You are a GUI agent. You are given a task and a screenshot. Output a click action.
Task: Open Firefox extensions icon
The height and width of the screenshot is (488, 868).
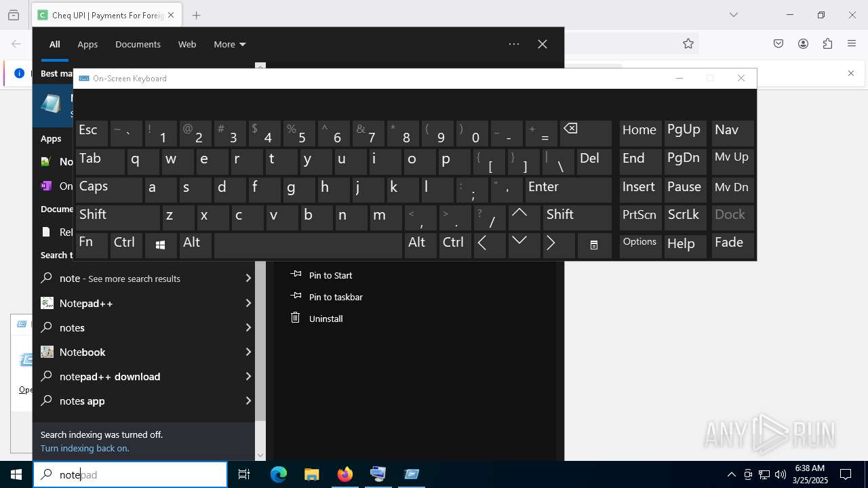(x=827, y=43)
